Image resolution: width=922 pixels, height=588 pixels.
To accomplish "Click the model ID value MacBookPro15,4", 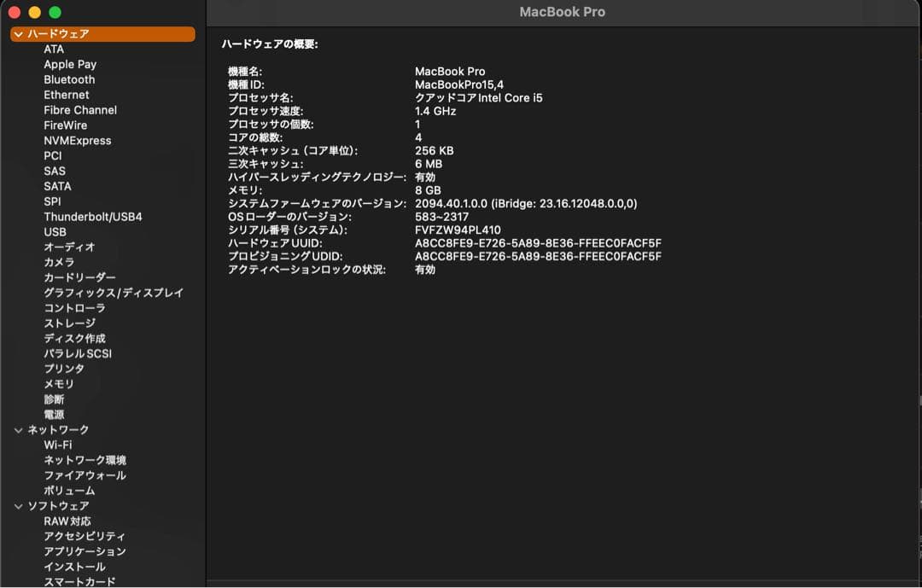I will 459,85.
